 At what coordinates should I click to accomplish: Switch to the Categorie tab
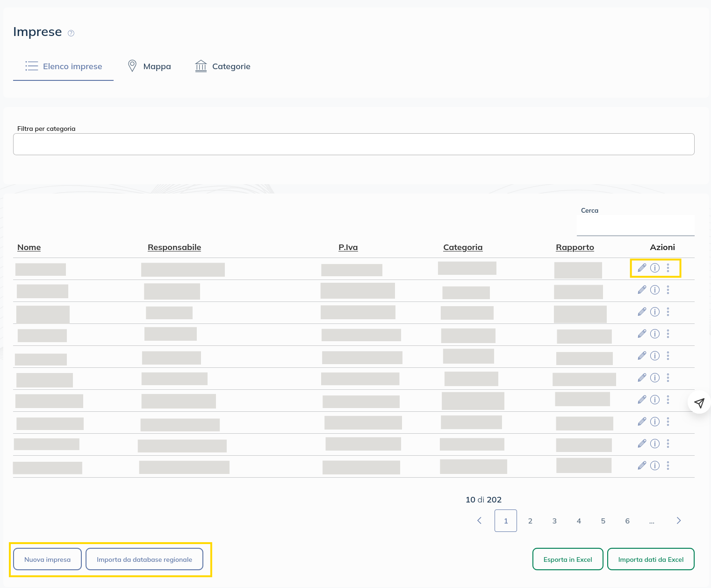pyautogui.click(x=223, y=66)
